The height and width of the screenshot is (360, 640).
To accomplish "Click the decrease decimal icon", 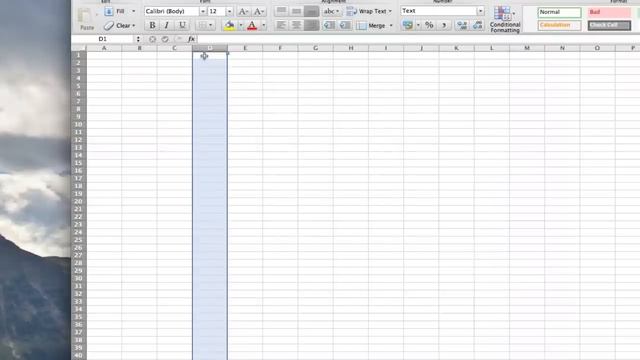I will click(478, 25).
